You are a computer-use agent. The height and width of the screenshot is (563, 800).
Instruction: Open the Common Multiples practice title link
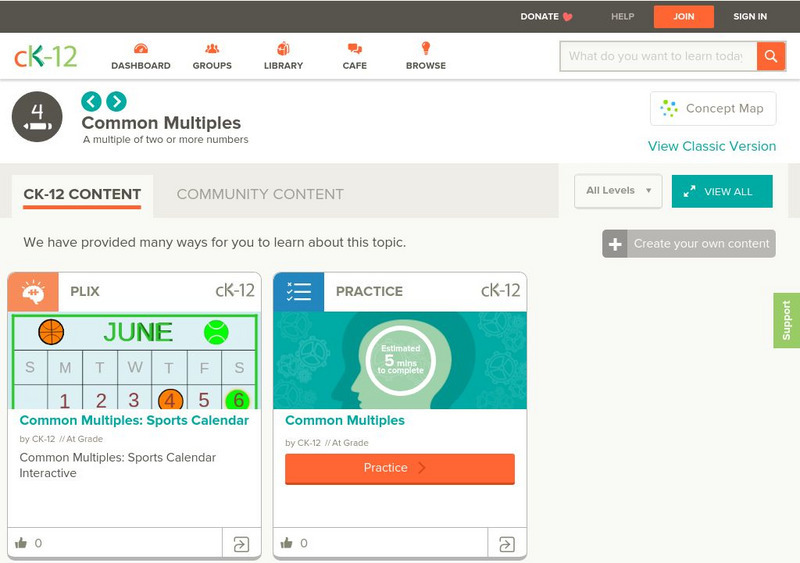point(345,420)
